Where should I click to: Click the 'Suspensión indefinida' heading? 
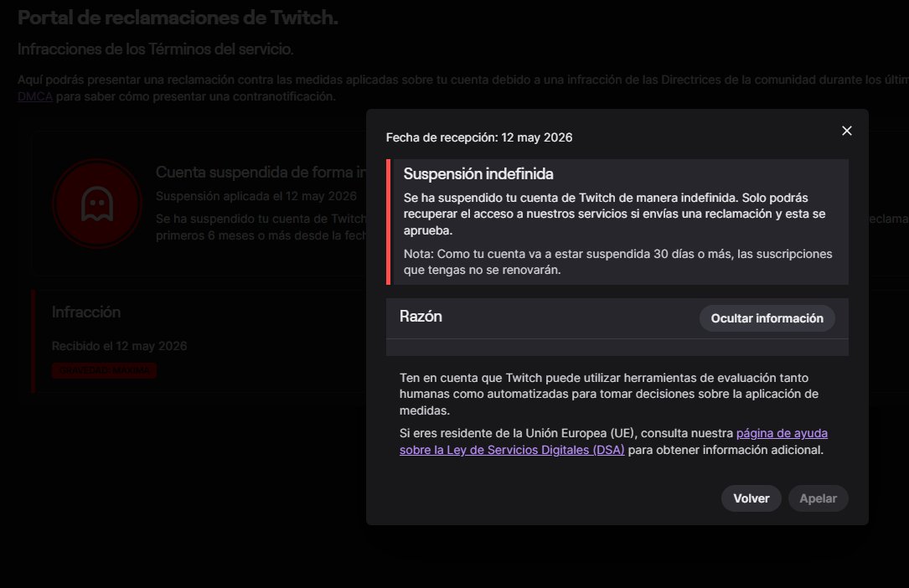[478, 174]
